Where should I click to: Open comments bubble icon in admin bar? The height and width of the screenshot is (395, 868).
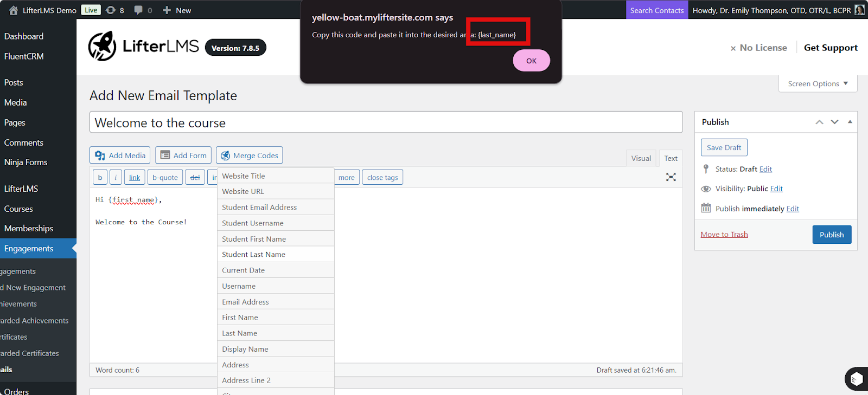139,10
